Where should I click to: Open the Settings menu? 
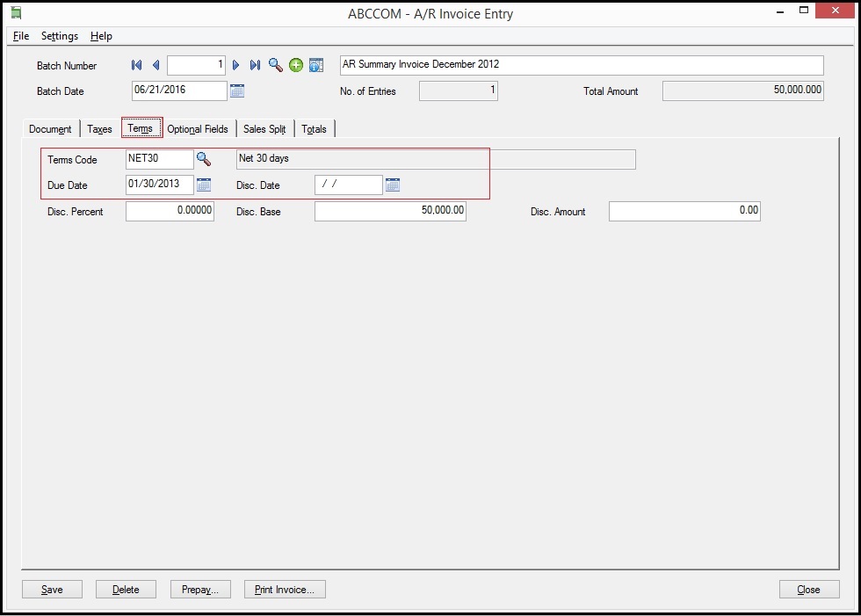pyautogui.click(x=60, y=36)
